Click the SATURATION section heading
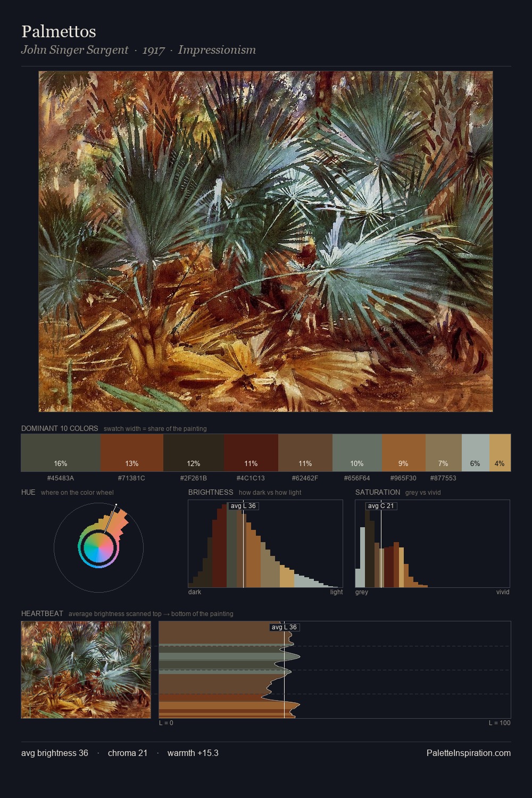This screenshot has height=798, width=532. pos(378,492)
